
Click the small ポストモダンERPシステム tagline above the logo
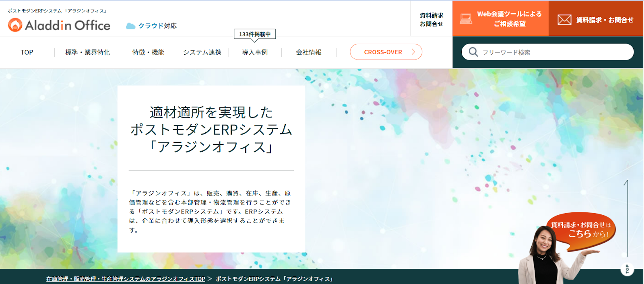[57, 11]
